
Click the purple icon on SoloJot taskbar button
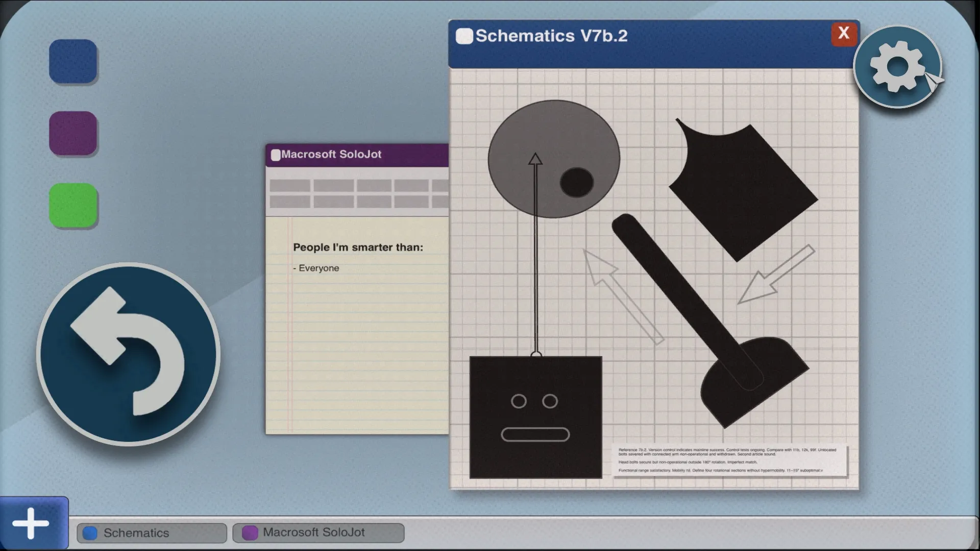250,533
